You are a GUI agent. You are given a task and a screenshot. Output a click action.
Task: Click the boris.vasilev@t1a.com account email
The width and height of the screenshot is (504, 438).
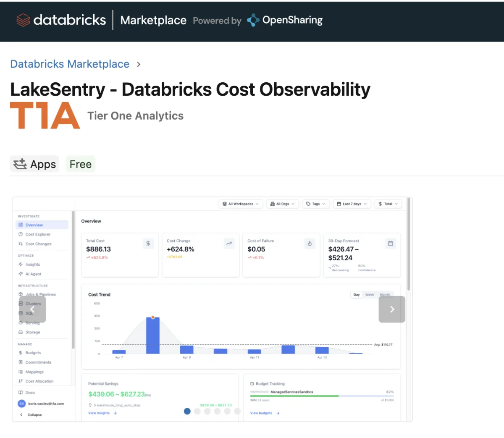46,404
